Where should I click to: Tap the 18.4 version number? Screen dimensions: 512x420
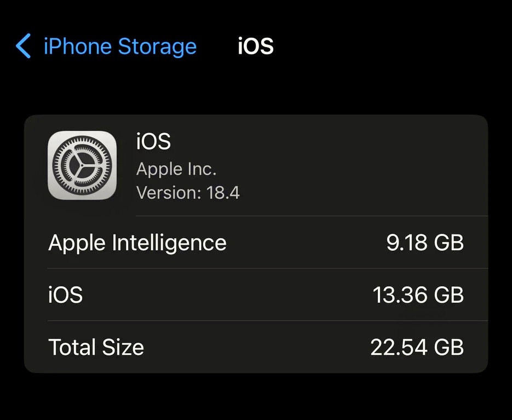click(223, 193)
